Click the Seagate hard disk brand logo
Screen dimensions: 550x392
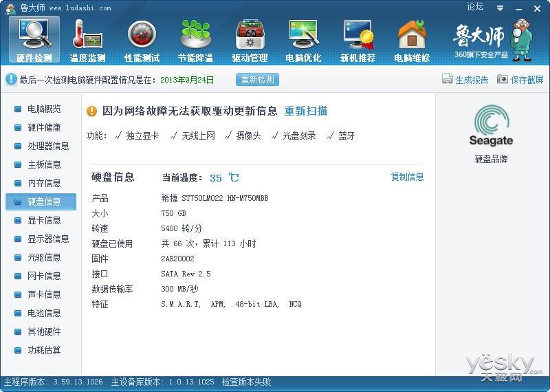[491, 126]
